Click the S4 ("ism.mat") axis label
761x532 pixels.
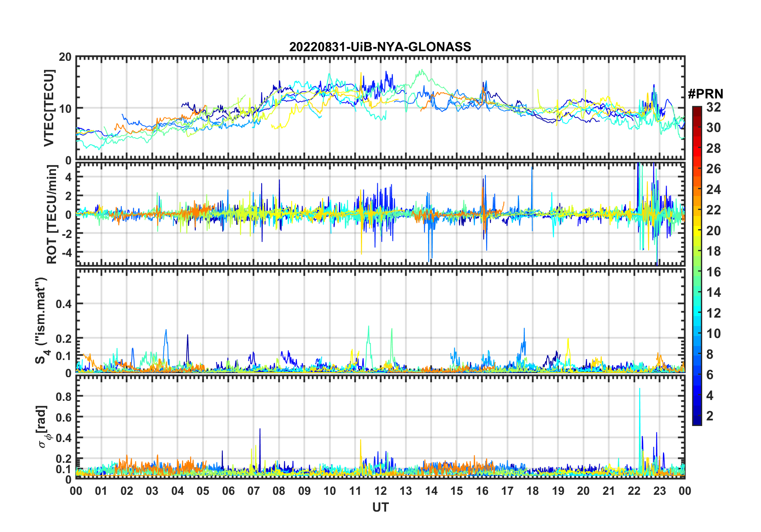tap(42, 321)
